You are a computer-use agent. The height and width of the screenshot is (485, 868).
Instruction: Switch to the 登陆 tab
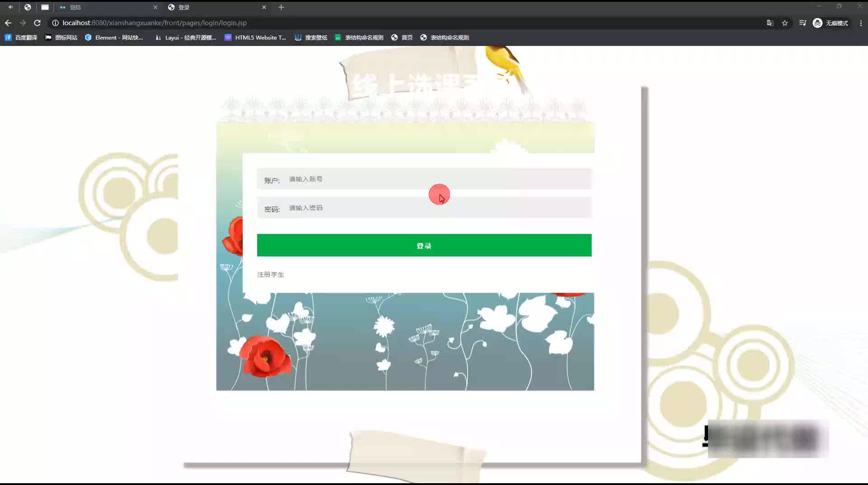click(x=108, y=7)
